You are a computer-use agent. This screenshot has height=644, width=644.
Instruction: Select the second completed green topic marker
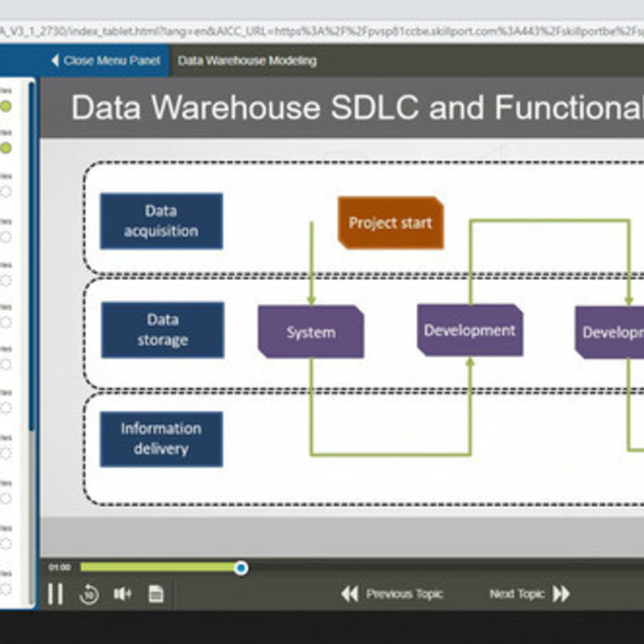click(x=6, y=148)
